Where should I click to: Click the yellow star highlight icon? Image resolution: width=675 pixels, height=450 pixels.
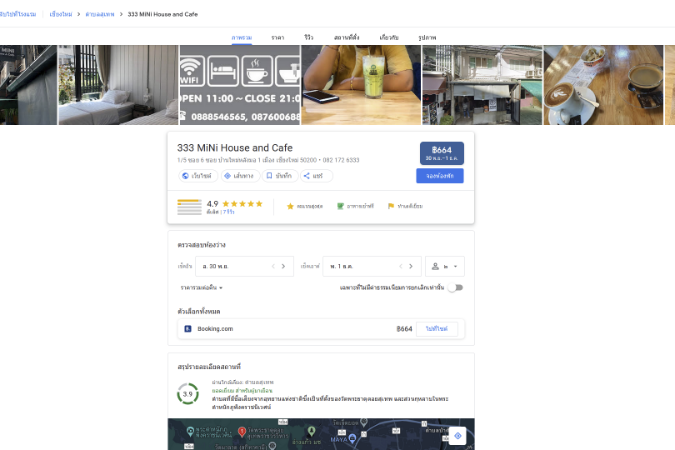coord(290,206)
